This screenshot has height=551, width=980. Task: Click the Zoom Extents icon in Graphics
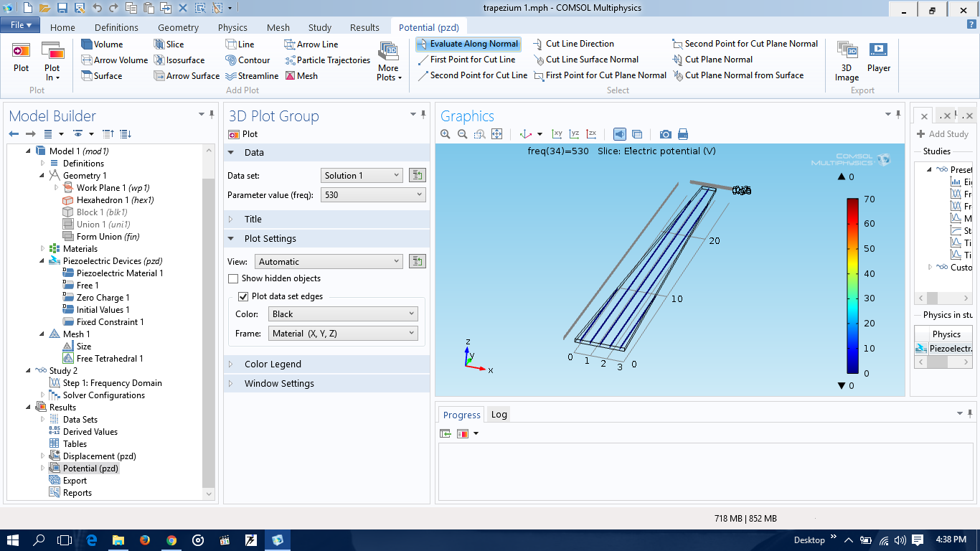click(496, 134)
